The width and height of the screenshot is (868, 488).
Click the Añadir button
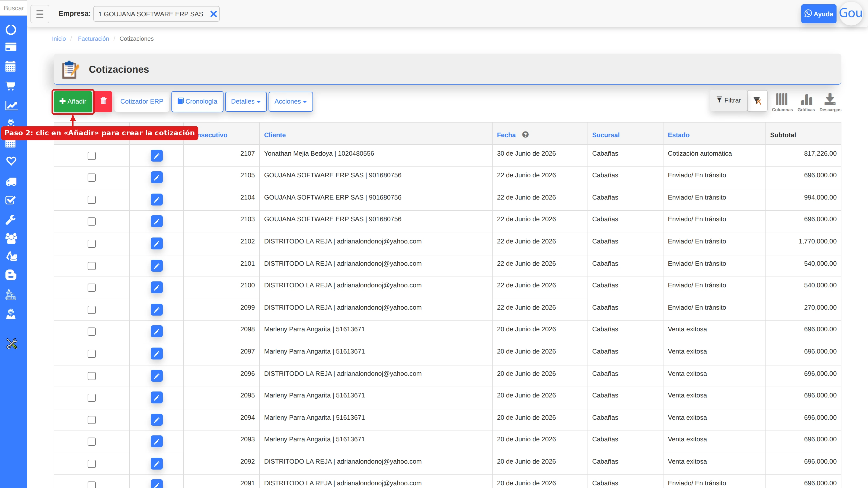[73, 101]
